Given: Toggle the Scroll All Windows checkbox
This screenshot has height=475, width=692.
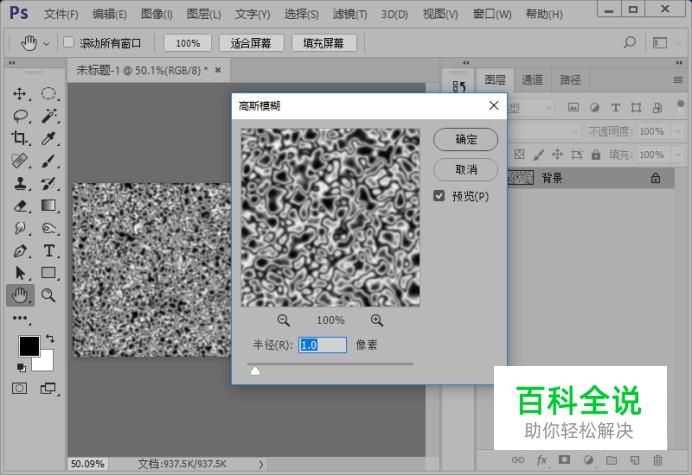Looking at the screenshot, I should click(x=68, y=42).
